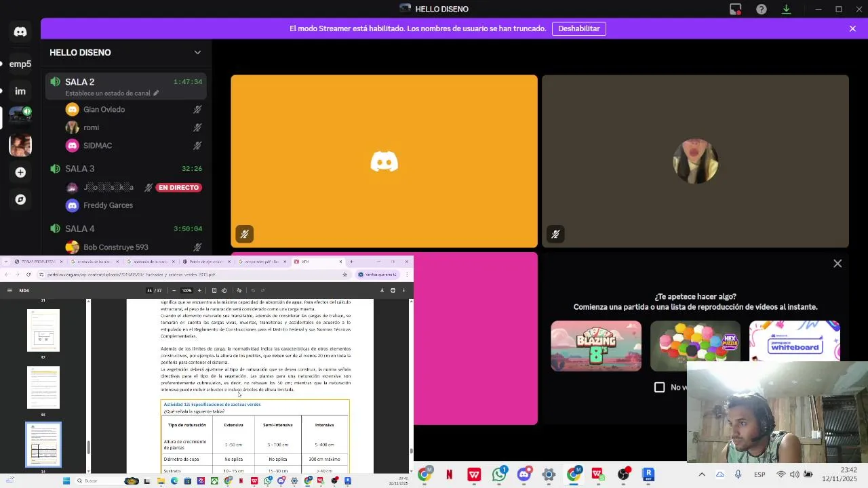Open Discord app from the taskbar

click(524, 474)
